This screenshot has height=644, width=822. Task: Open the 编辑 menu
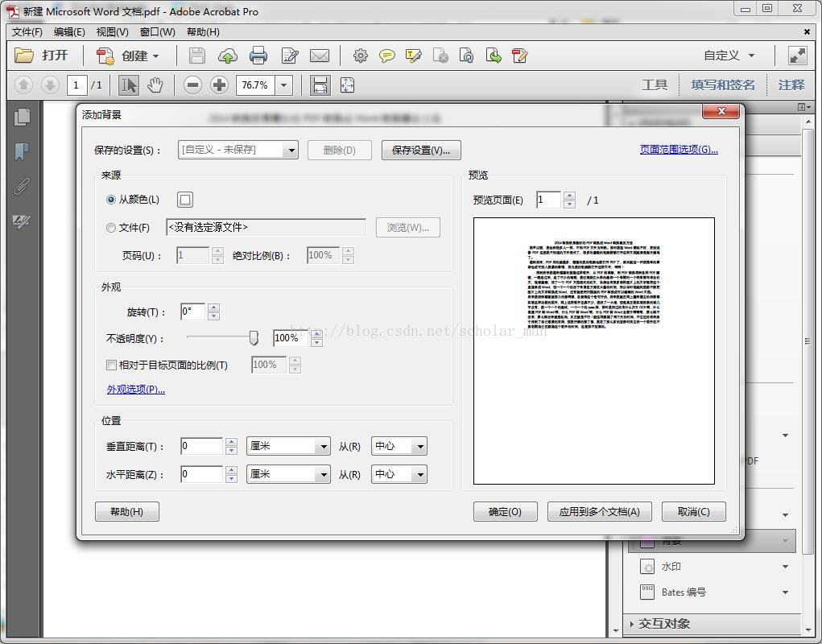click(69, 32)
